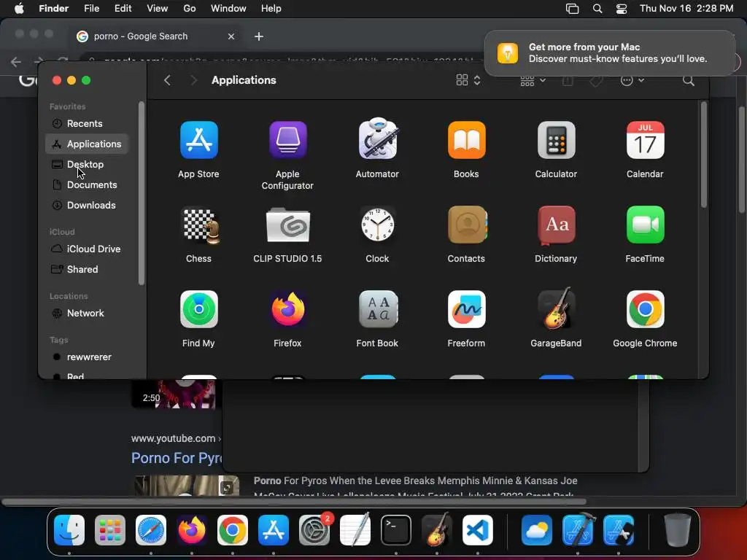Open the Edit menu
Screen dimensions: 747x560
pyautogui.click(x=123, y=9)
